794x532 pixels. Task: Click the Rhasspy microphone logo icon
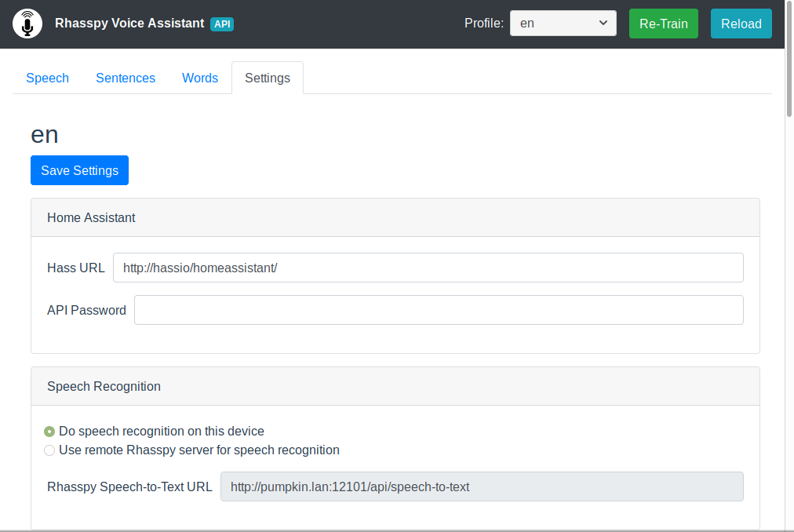pos(27,24)
